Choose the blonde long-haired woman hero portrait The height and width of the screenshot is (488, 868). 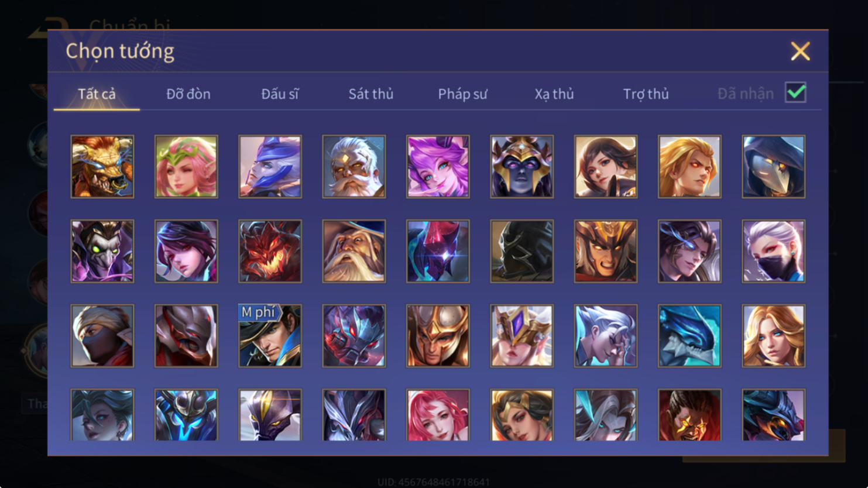(x=774, y=336)
